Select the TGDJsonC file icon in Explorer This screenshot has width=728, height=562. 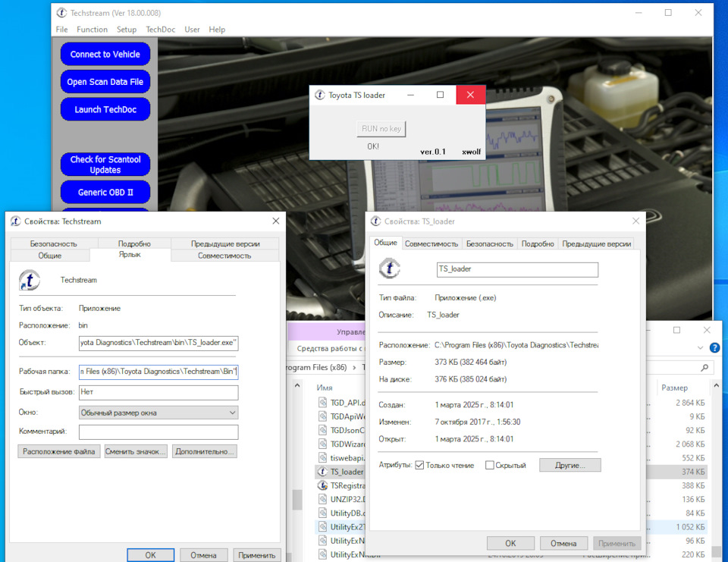point(323,430)
